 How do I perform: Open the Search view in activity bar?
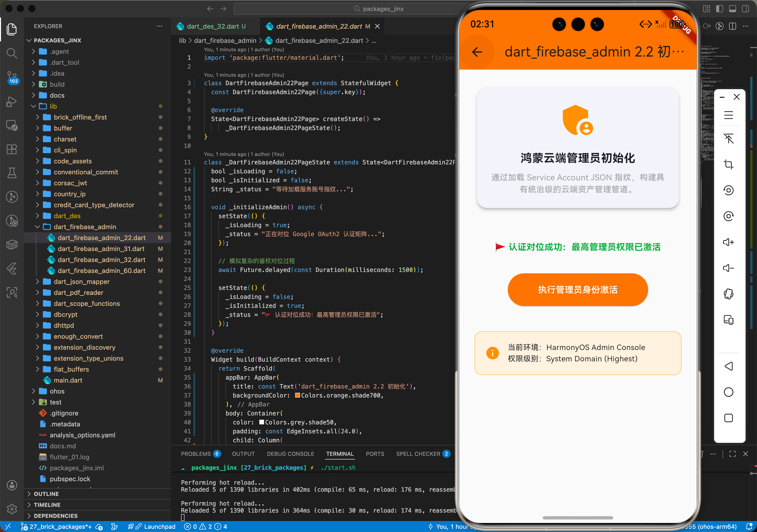(x=12, y=53)
